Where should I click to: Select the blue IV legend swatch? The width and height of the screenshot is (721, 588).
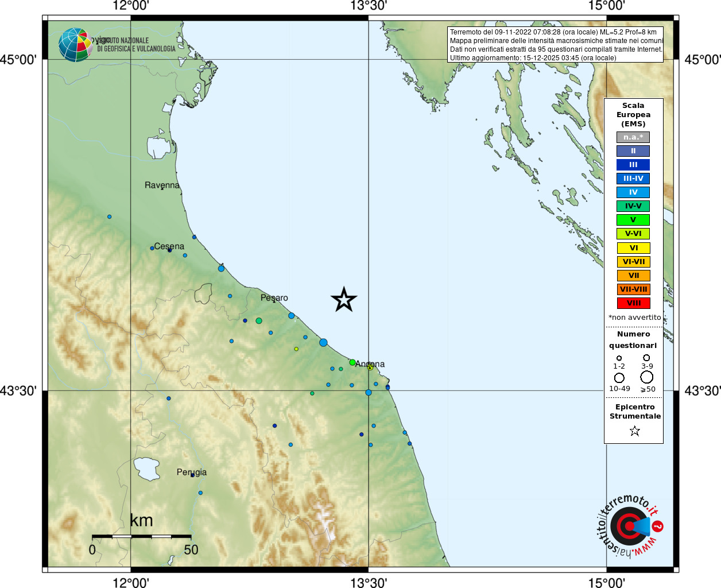(633, 192)
